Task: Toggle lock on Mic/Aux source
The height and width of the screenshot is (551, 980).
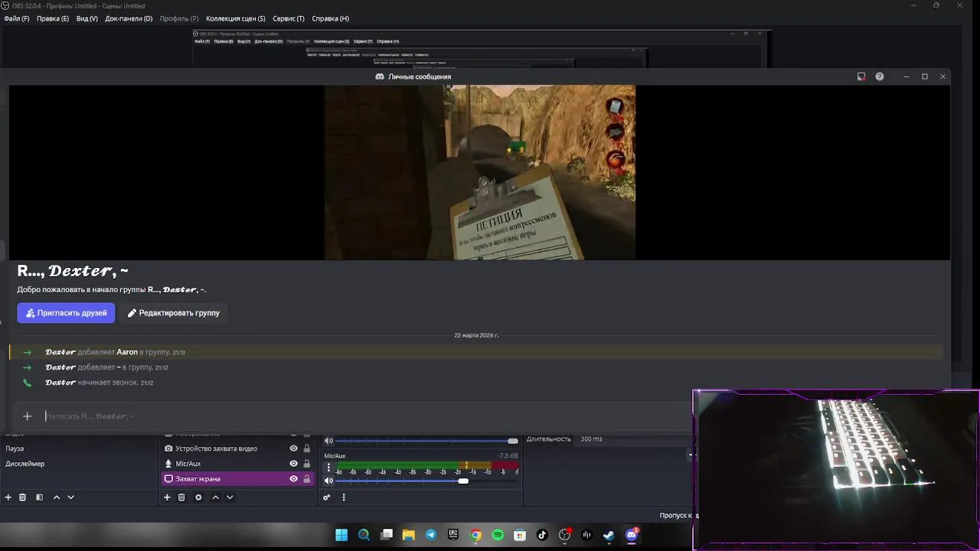Action: point(307,464)
